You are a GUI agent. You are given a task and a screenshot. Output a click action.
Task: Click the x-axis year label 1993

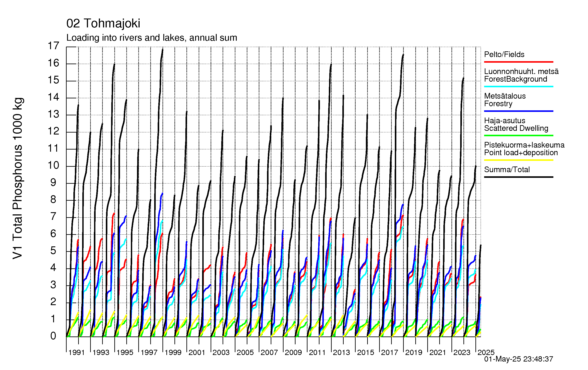point(101,352)
